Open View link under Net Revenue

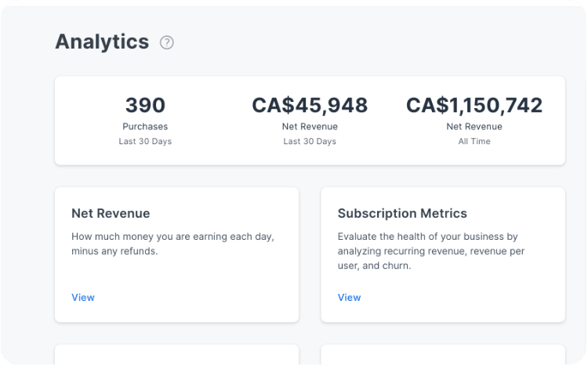(83, 297)
